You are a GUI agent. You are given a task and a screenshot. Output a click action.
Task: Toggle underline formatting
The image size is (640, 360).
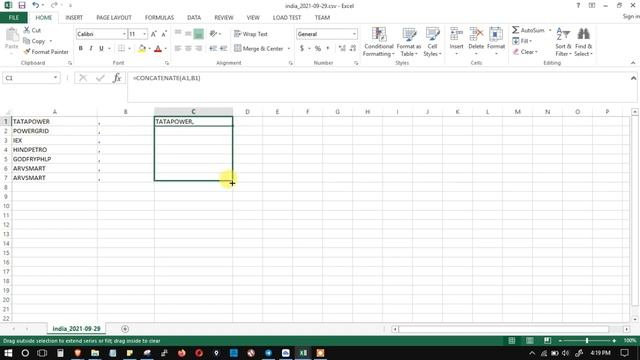101,49
